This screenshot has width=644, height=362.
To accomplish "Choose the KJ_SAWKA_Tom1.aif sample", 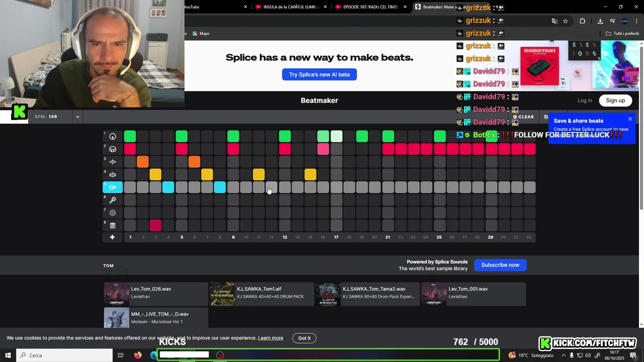I will 261,294.
